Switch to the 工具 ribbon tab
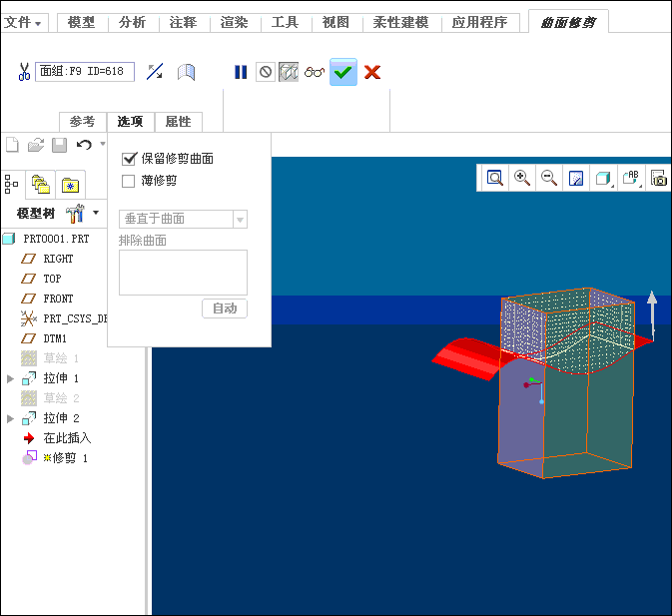Viewport: 672px width, 616px height. (x=286, y=22)
